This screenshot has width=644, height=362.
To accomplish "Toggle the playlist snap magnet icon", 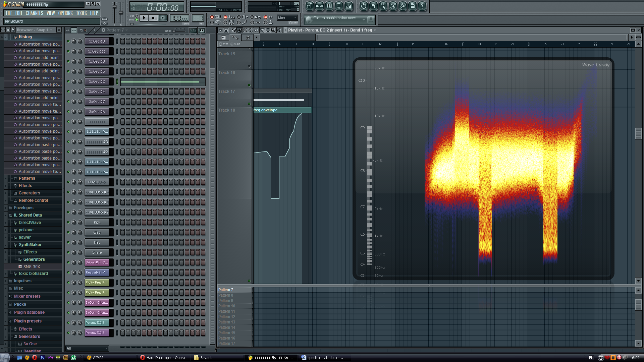I will click(x=226, y=30).
